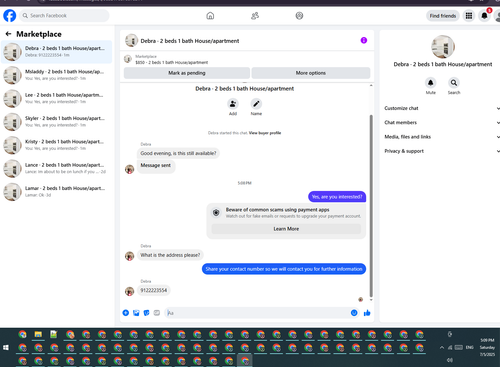
Task: Click the shield icon in scam warning
Action: tap(216, 213)
